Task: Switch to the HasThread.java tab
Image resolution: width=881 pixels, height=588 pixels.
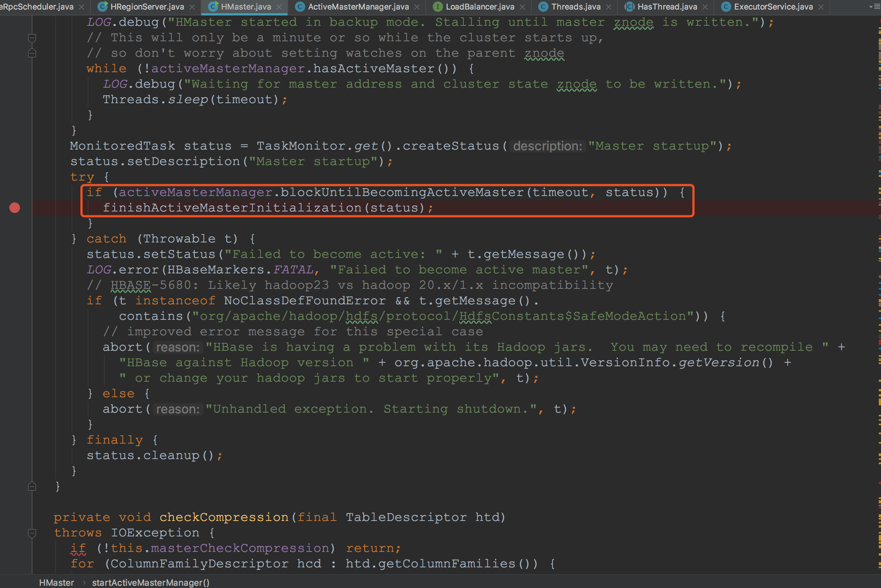Action: tap(667, 7)
